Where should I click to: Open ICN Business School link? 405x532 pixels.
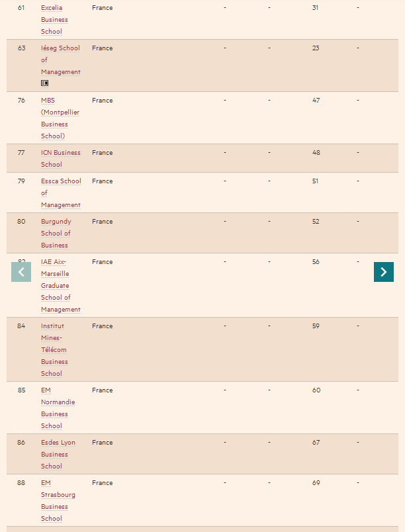[61, 158]
